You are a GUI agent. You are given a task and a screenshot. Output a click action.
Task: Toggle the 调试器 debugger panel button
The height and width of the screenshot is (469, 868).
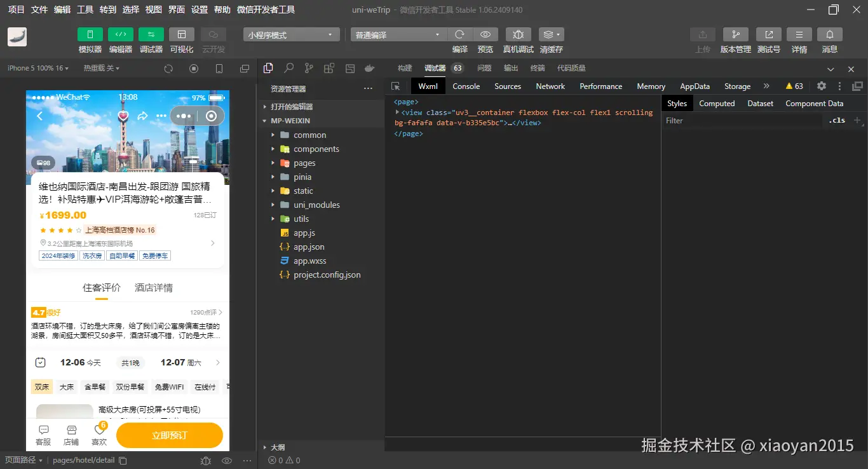151,34
